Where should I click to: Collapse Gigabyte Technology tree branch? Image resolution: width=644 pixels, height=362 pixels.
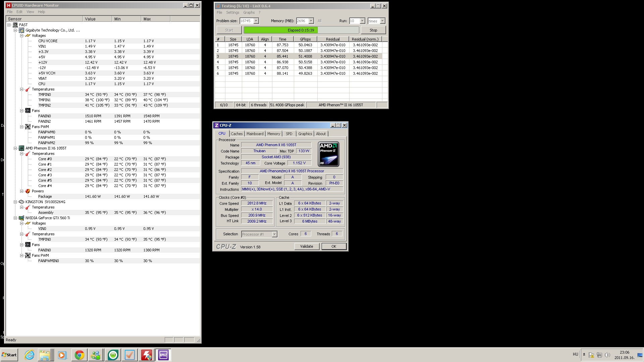(15, 30)
